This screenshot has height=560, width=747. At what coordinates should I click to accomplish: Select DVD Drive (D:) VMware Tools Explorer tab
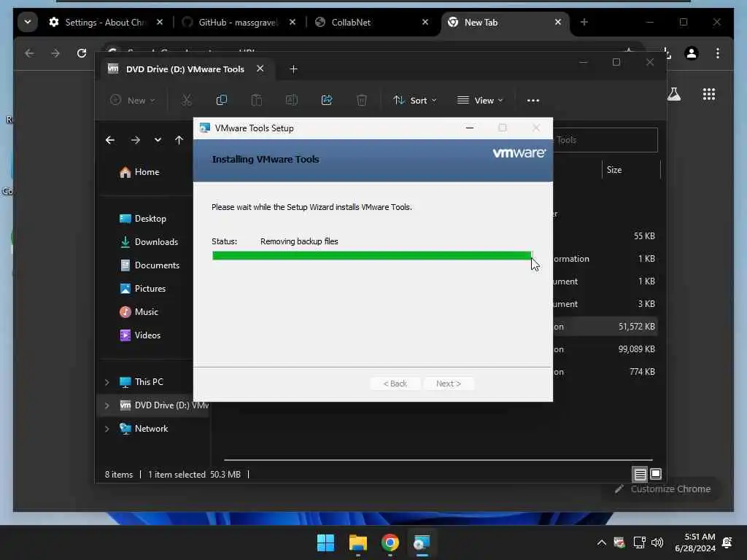click(x=185, y=69)
